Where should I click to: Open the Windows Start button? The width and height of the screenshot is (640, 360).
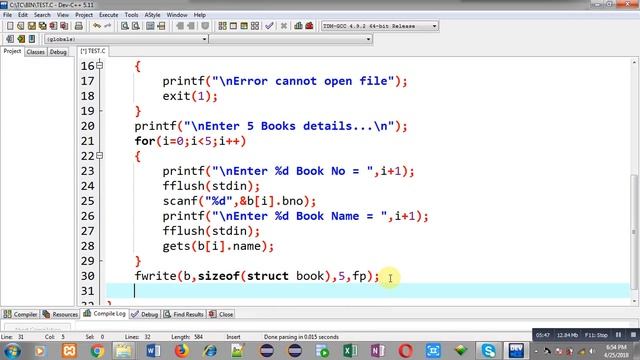coord(12,351)
